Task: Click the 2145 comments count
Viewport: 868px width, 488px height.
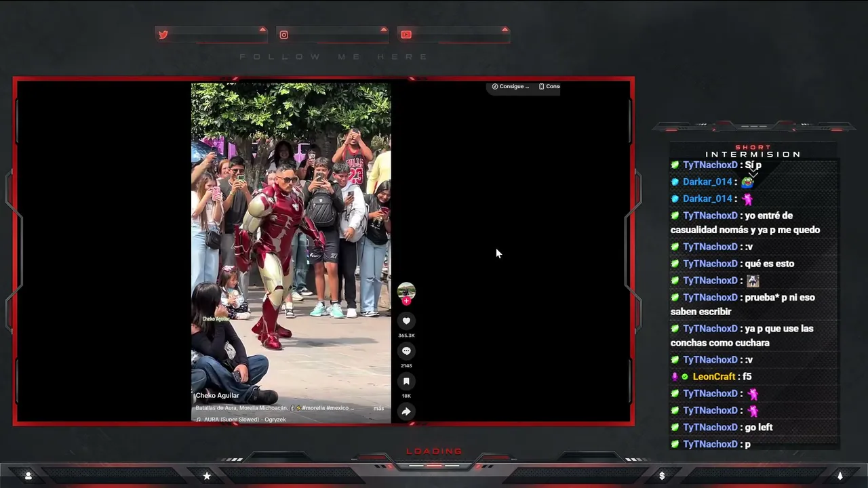Action: tap(406, 366)
